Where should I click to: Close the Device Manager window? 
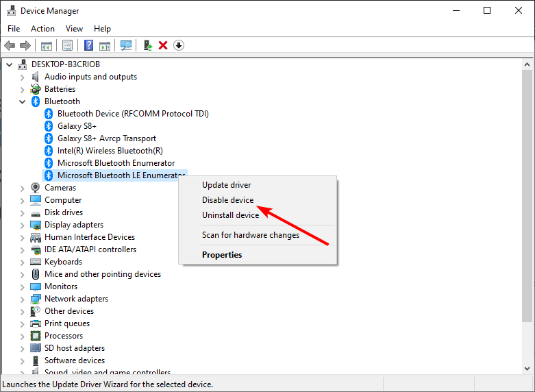(519, 10)
